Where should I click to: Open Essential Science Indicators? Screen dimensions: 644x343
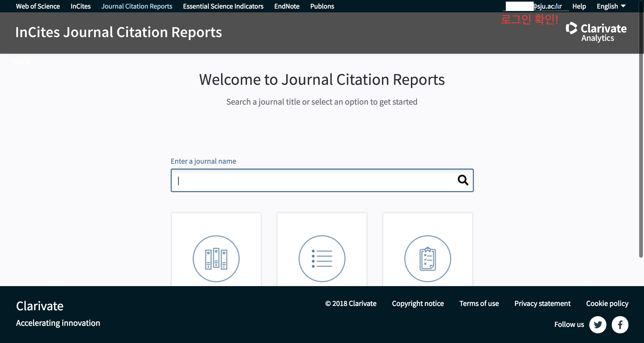point(223,6)
